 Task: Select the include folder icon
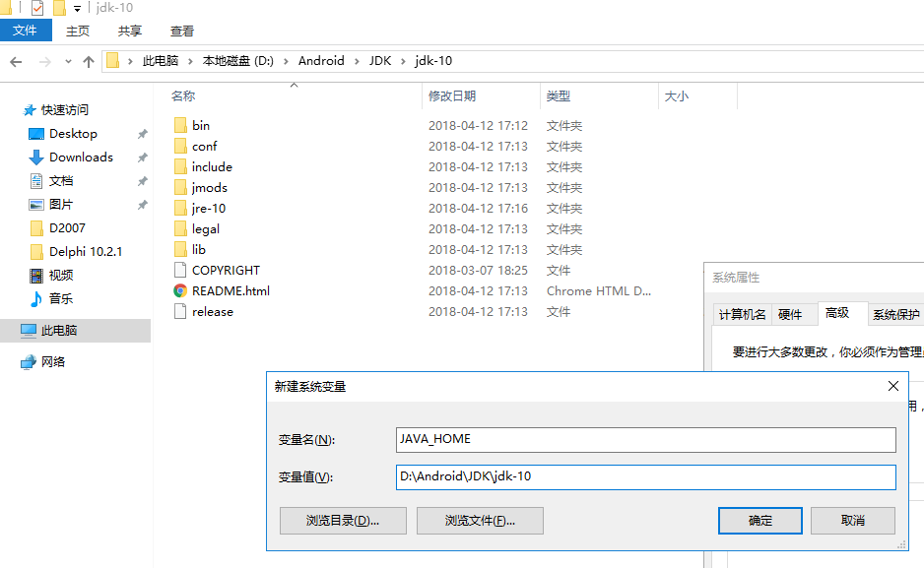[180, 166]
